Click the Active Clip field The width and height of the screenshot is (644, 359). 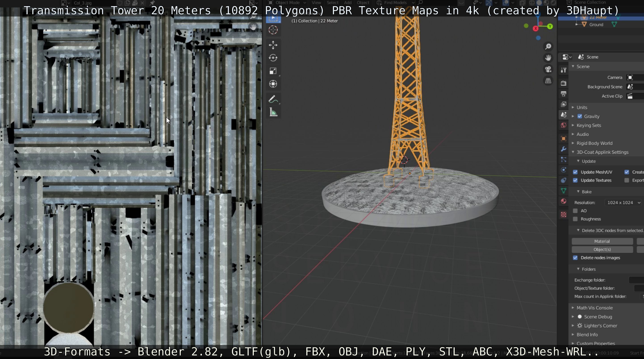click(x=635, y=96)
